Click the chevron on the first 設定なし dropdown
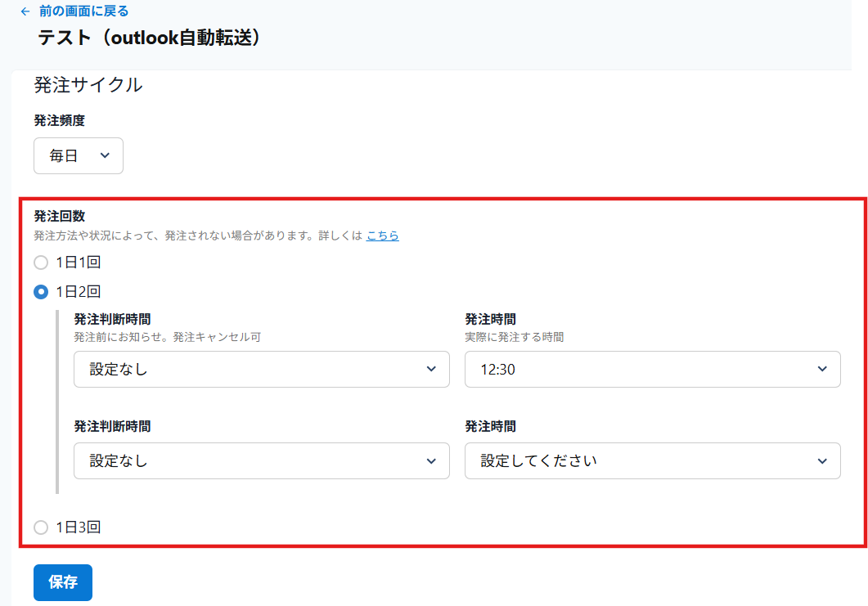 tap(432, 369)
